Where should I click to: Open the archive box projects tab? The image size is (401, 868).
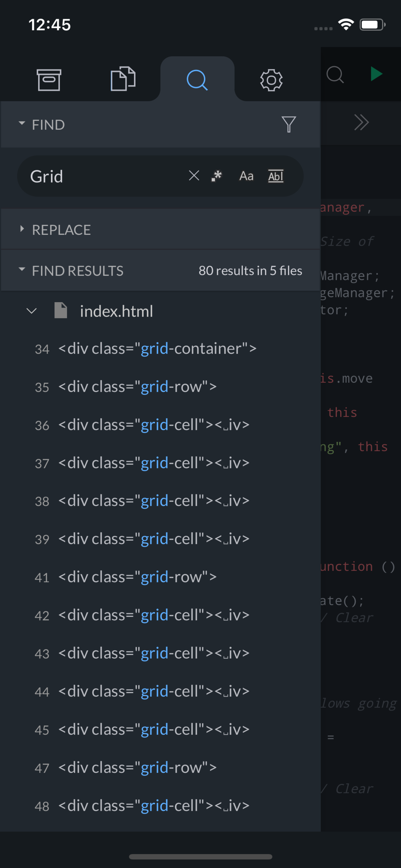[x=49, y=80]
